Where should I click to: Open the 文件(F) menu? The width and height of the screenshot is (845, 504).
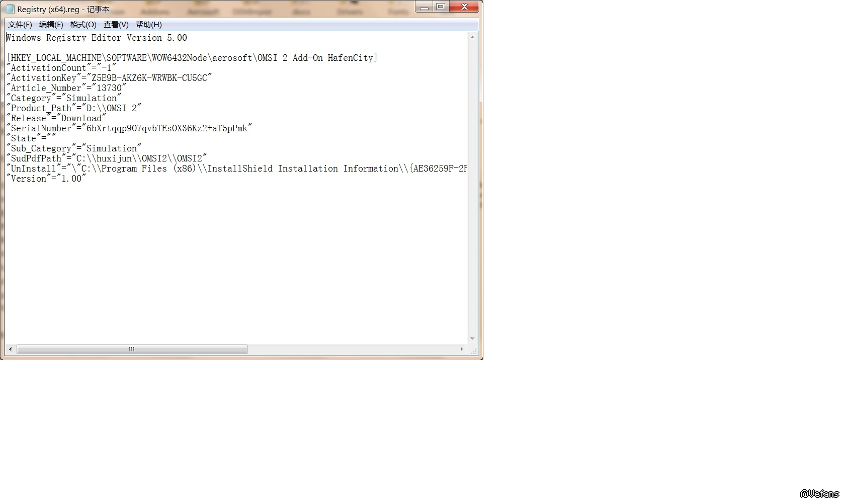tap(20, 25)
